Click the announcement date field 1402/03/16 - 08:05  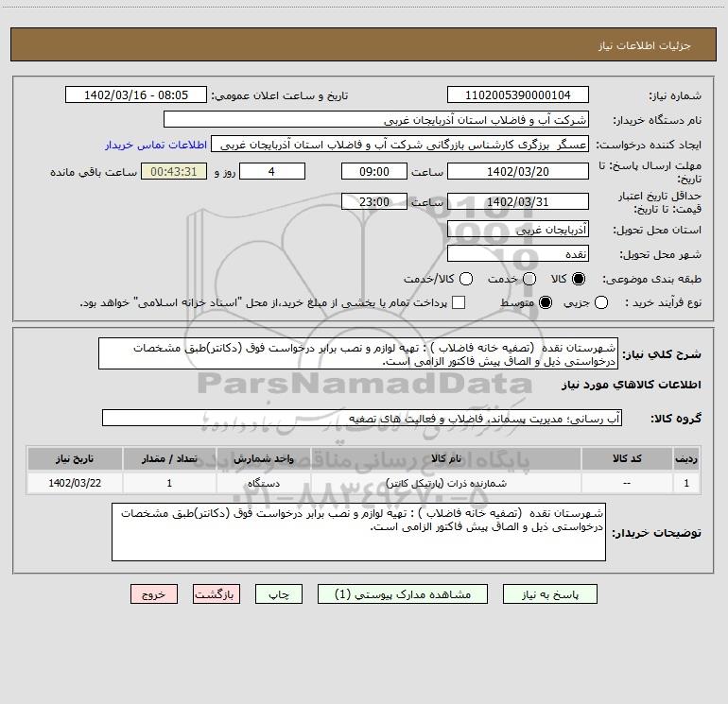[x=136, y=94]
